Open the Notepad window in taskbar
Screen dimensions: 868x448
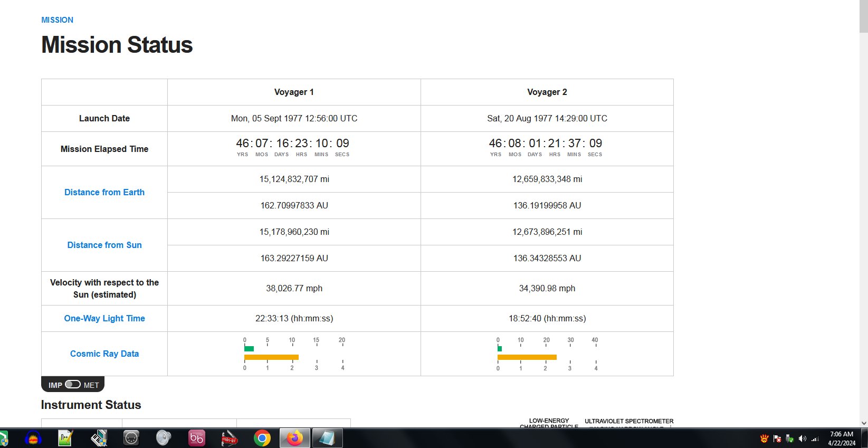[327, 438]
